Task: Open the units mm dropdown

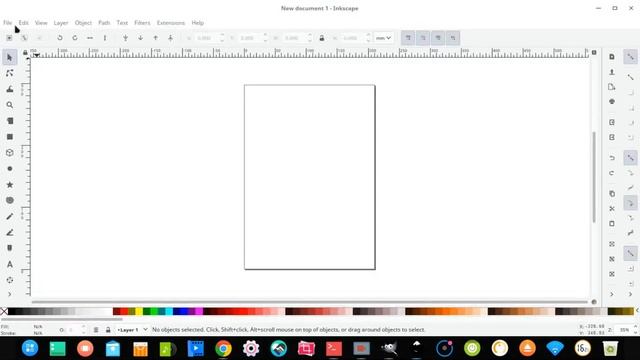Action: tap(384, 38)
